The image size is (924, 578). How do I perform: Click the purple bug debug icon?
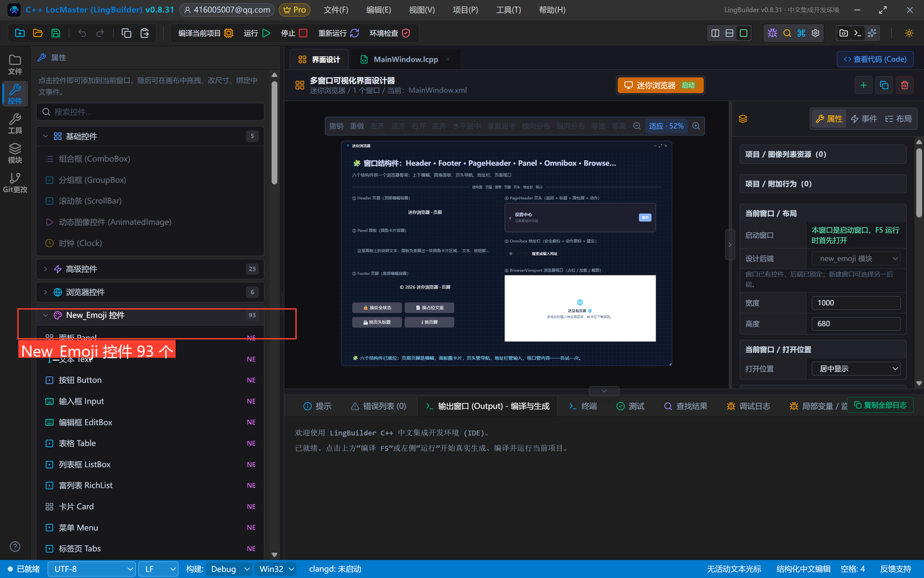pyautogui.click(x=772, y=33)
